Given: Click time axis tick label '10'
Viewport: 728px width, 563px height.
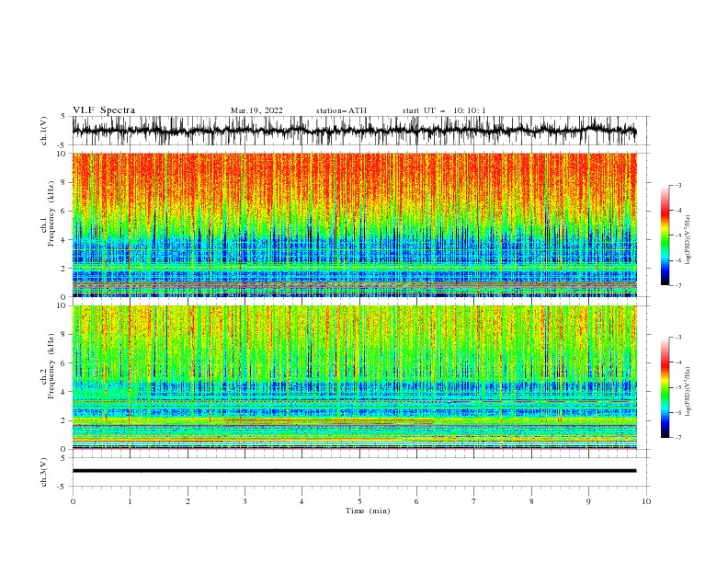Looking at the screenshot, I should (646, 501).
